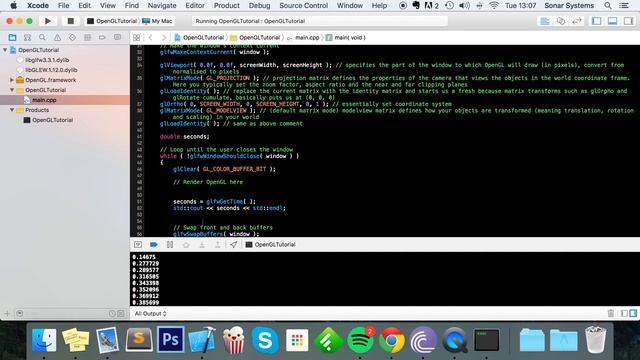Expand the OpenGL.framework item

click(12, 80)
